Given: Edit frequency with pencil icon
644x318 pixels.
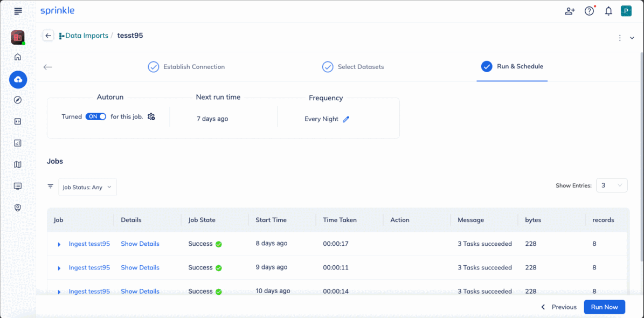Looking at the screenshot, I should coord(346,119).
